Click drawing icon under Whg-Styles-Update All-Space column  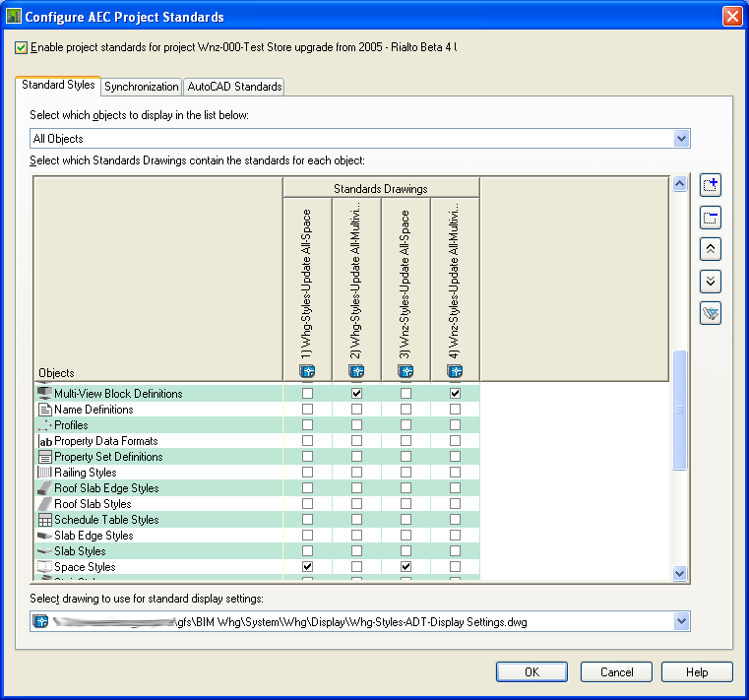coord(307,371)
